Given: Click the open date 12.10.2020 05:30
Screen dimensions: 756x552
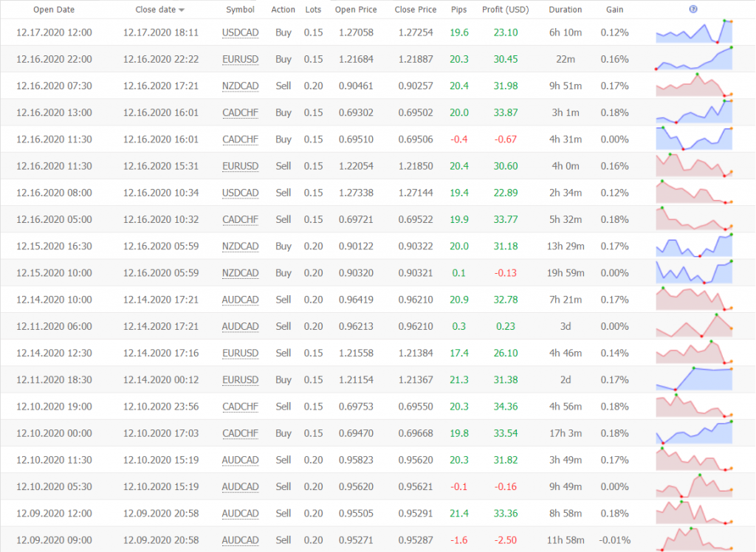Looking at the screenshot, I should tap(53, 487).
